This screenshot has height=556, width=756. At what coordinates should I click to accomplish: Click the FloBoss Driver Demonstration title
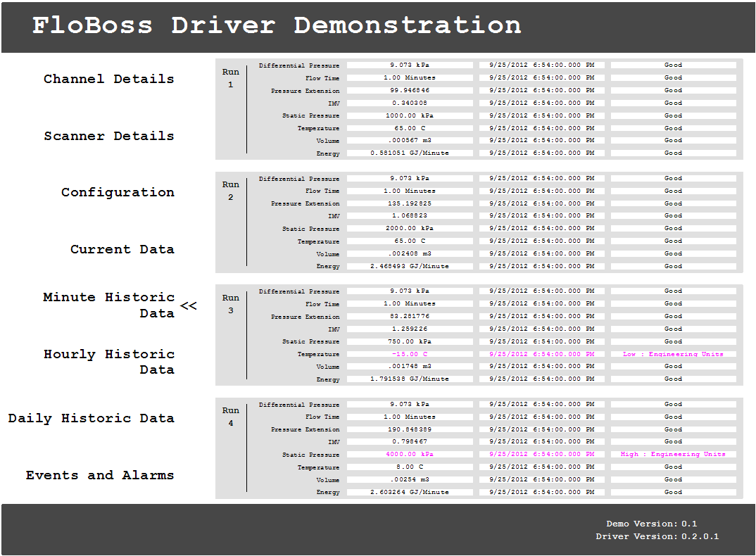[277, 25]
